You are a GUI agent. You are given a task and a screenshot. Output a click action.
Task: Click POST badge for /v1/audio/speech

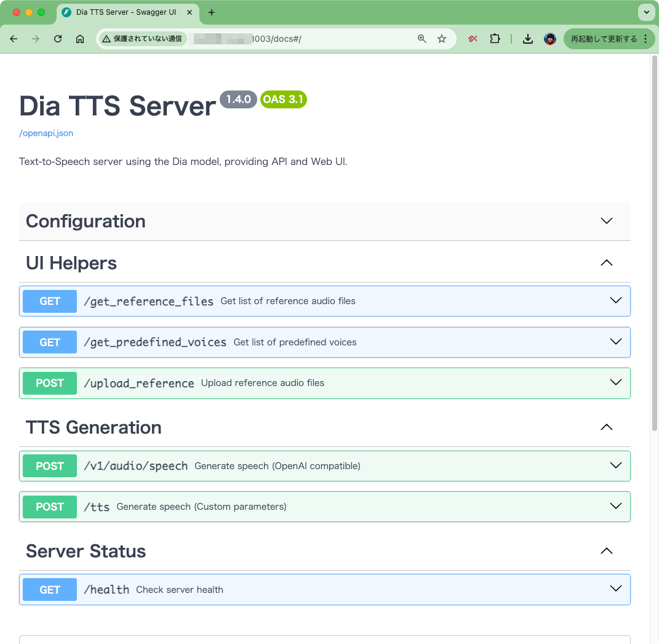pos(50,466)
